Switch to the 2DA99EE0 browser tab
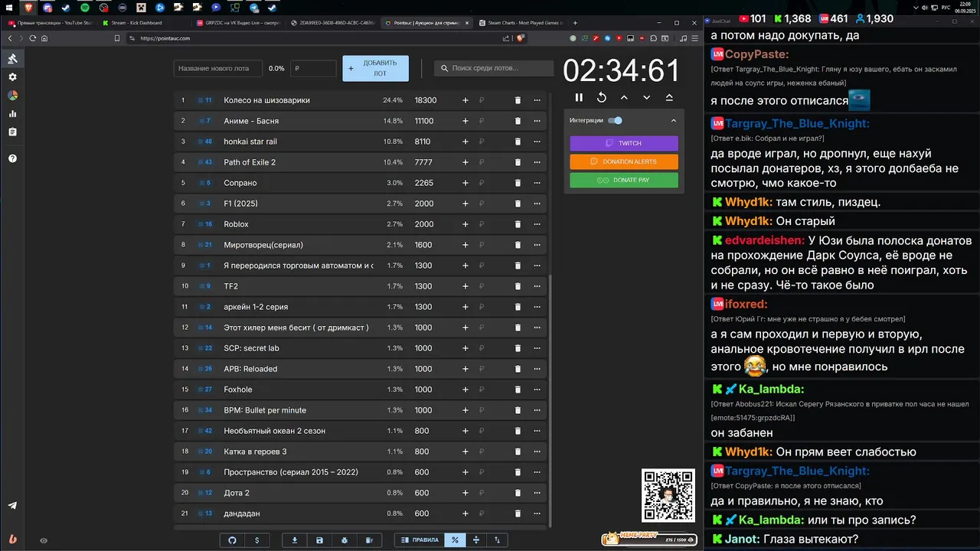This screenshot has width=980, height=551. point(332,23)
